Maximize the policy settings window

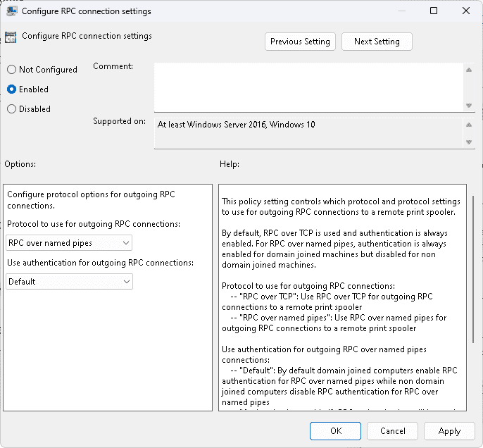434,11
